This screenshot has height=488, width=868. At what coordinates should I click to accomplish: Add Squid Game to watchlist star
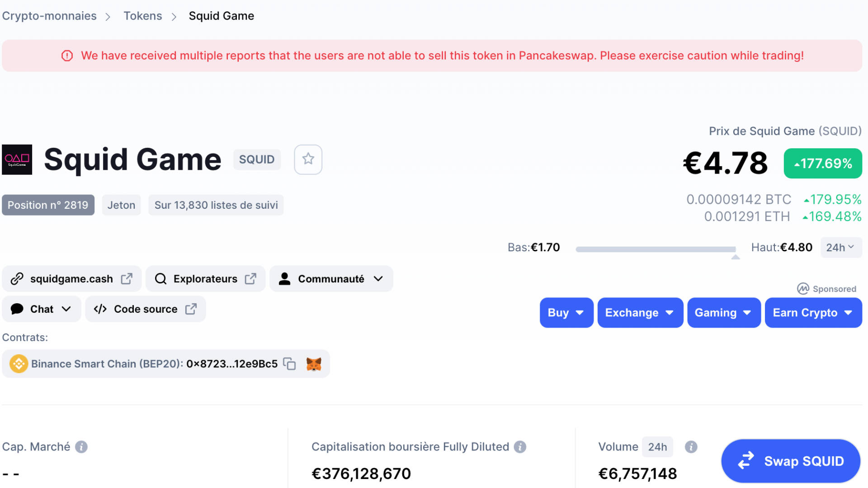click(x=308, y=159)
